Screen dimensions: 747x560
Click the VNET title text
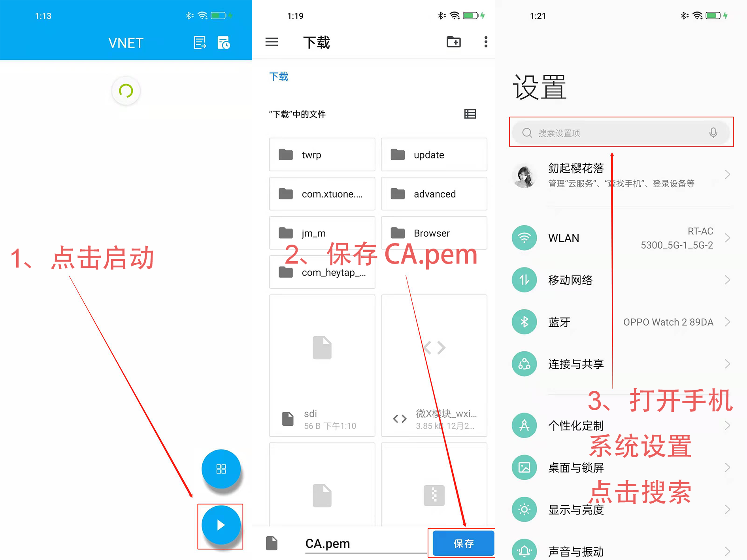click(126, 43)
